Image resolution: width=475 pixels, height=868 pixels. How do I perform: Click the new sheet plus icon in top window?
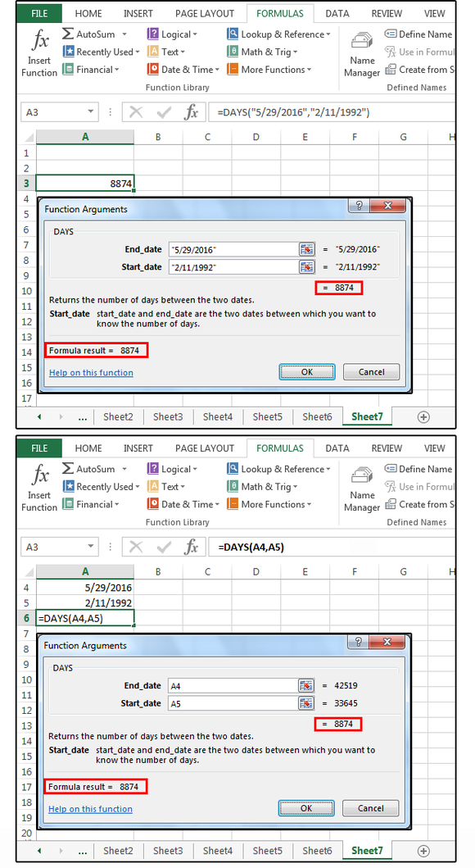tap(423, 417)
